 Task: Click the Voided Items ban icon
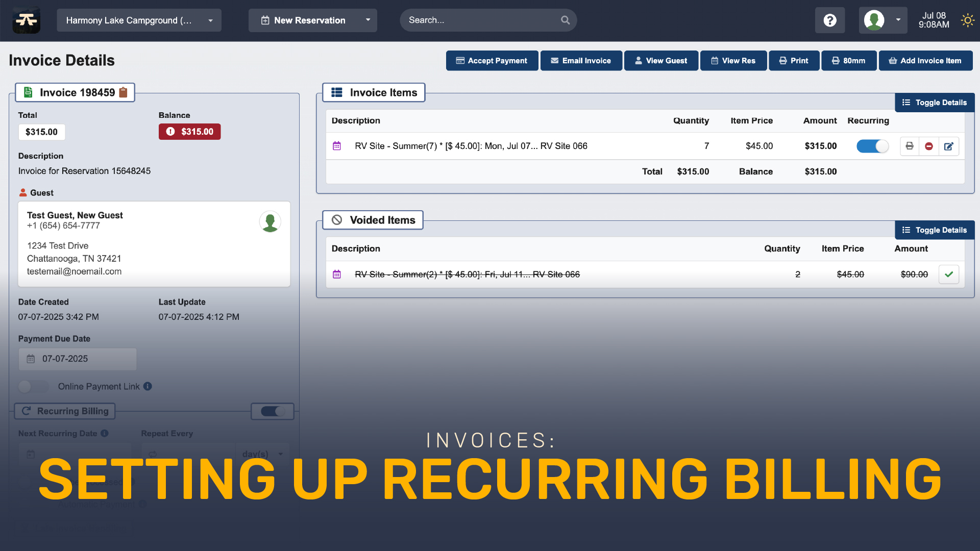tap(337, 220)
